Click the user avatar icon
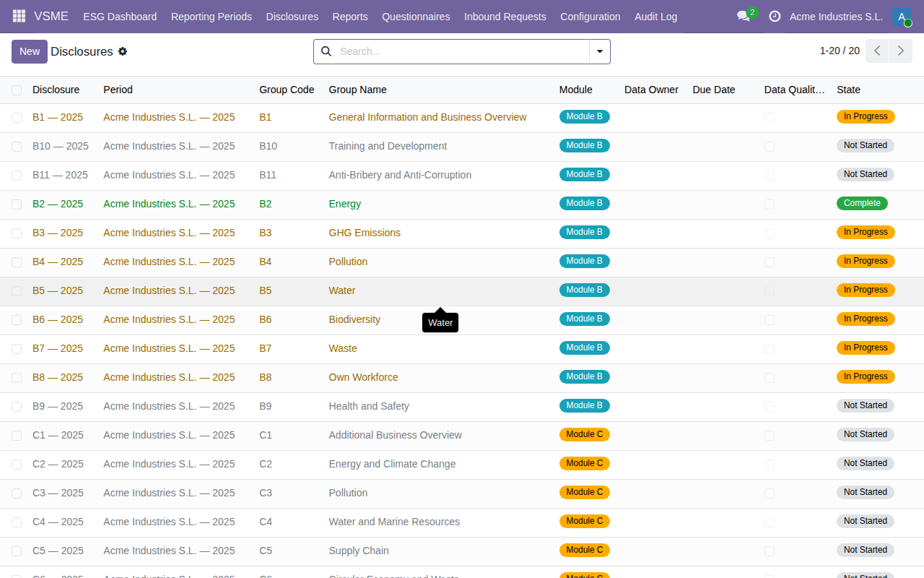924x578 pixels. click(x=902, y=16)
